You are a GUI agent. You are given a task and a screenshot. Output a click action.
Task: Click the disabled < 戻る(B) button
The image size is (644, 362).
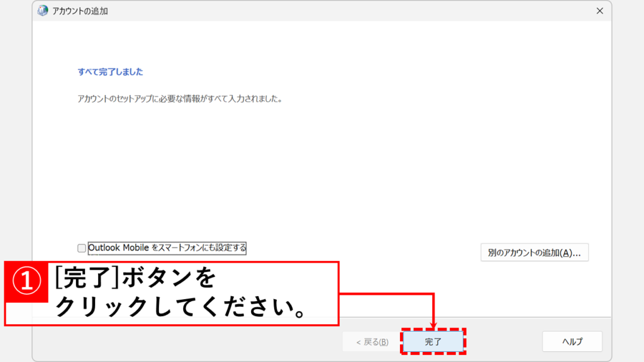click(372, 341)
